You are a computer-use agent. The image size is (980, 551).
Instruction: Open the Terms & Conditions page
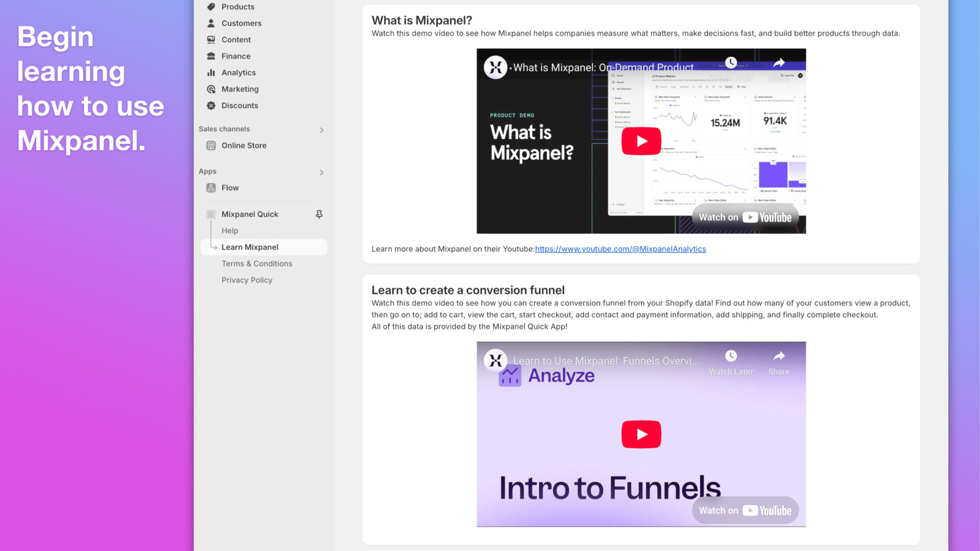point(257,263)
